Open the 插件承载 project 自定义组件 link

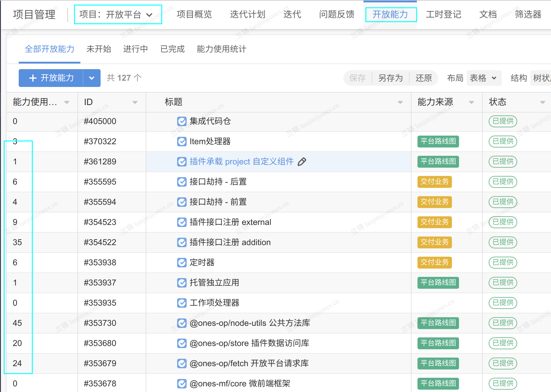pos(242,162)
